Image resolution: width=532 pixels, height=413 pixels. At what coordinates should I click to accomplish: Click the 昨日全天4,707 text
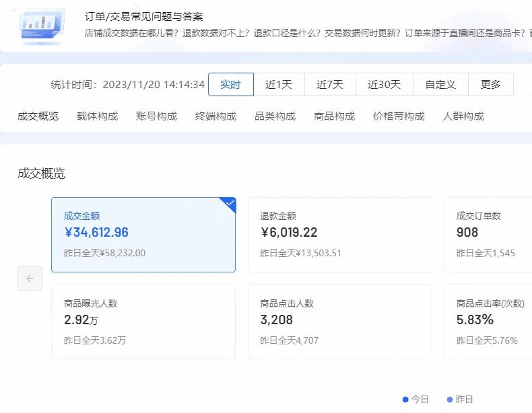pos(290,340)
